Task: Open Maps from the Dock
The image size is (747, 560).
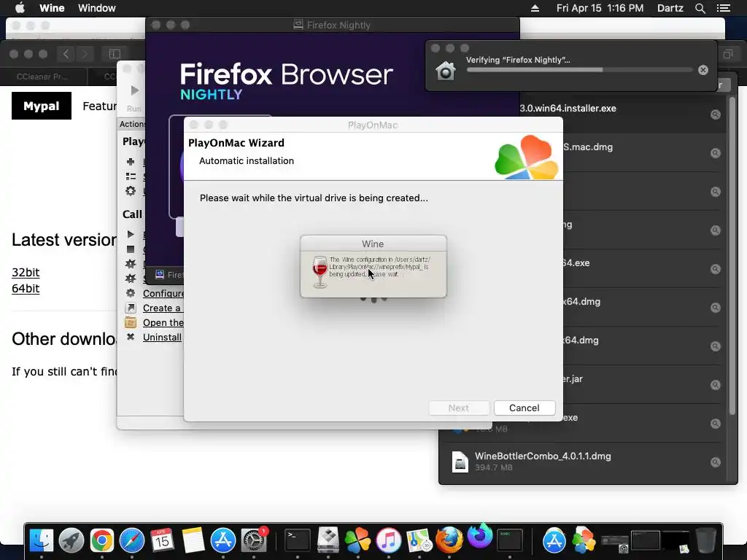Action: 419,540
